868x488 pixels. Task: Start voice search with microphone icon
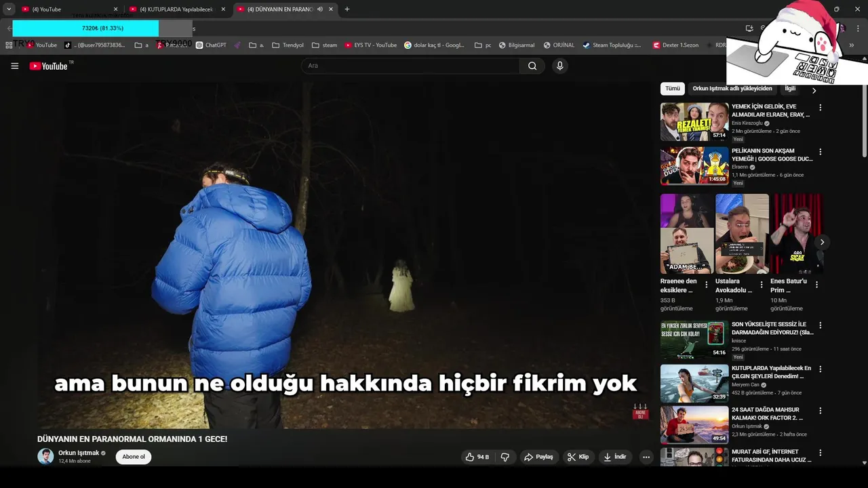pyautogui.click(x=559, y=66)
